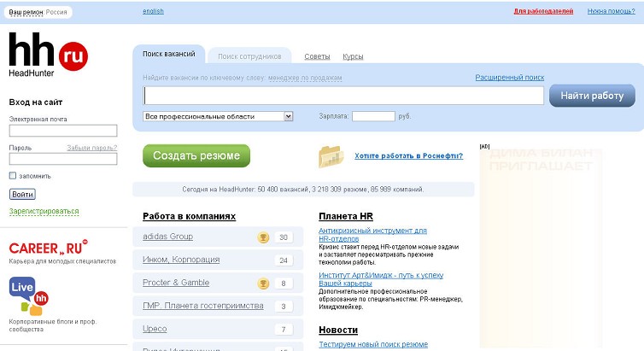Click into the «Зарплата» input field
The width and height of the screenshot is (644, 351).
click(x=373, y=116)
